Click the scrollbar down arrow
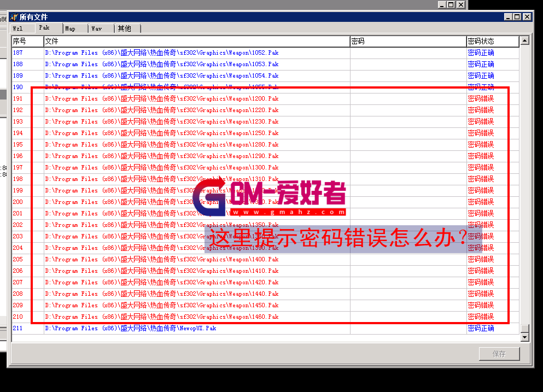The height and width of the screenshot is (392, 543). 524,337
